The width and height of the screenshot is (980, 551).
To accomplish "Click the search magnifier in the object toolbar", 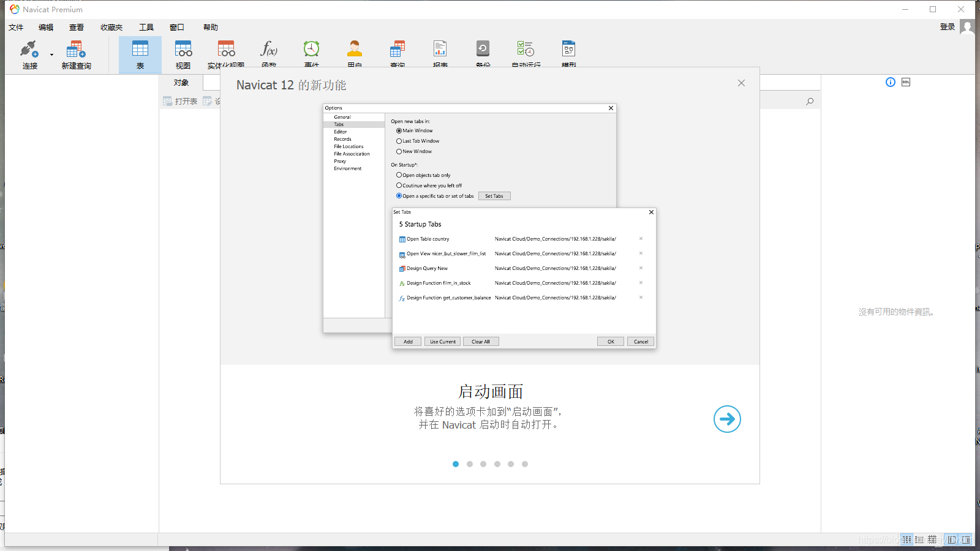I will [x=810, y=101].
